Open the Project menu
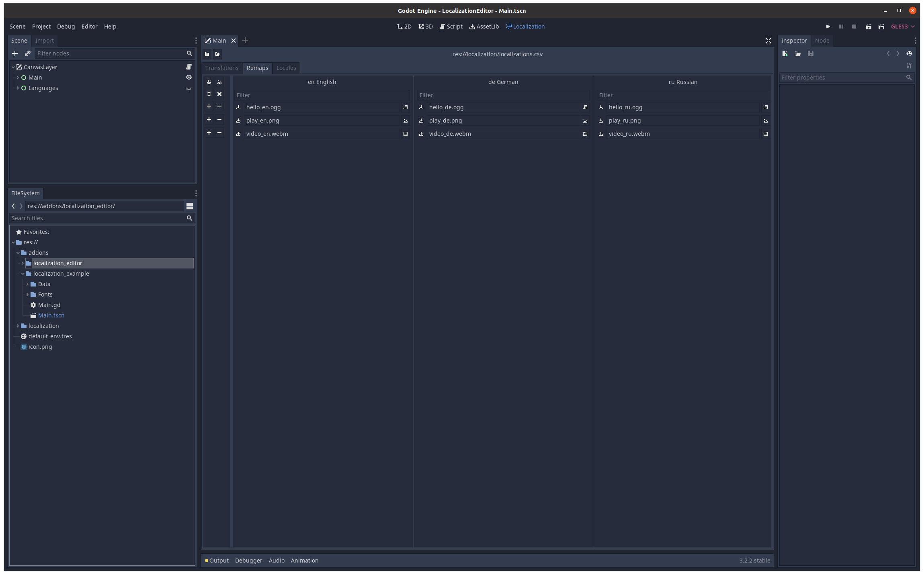Screen dimensions: 924x575 pos(41,27)
